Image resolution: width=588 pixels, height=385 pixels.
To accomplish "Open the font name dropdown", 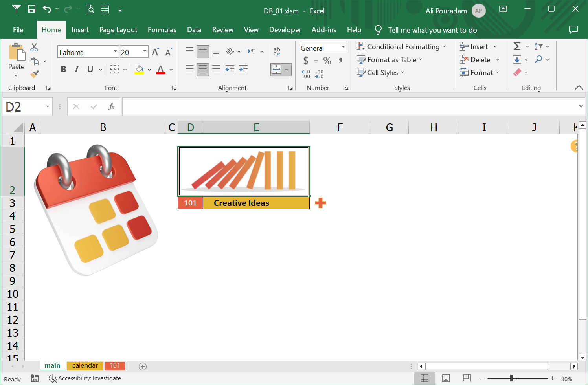I will pyautogui.click(x=115, y=51).
